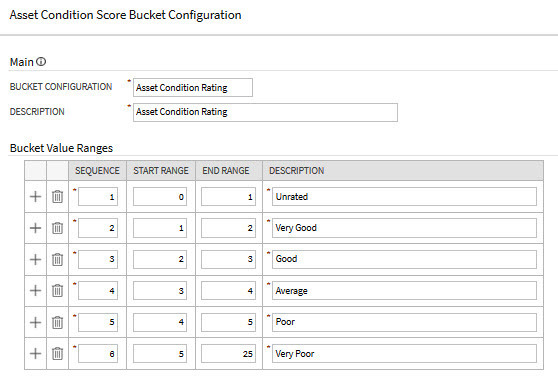Add a row after the Unrated bucket
558x383 pixels.
(x=35, y=196)
